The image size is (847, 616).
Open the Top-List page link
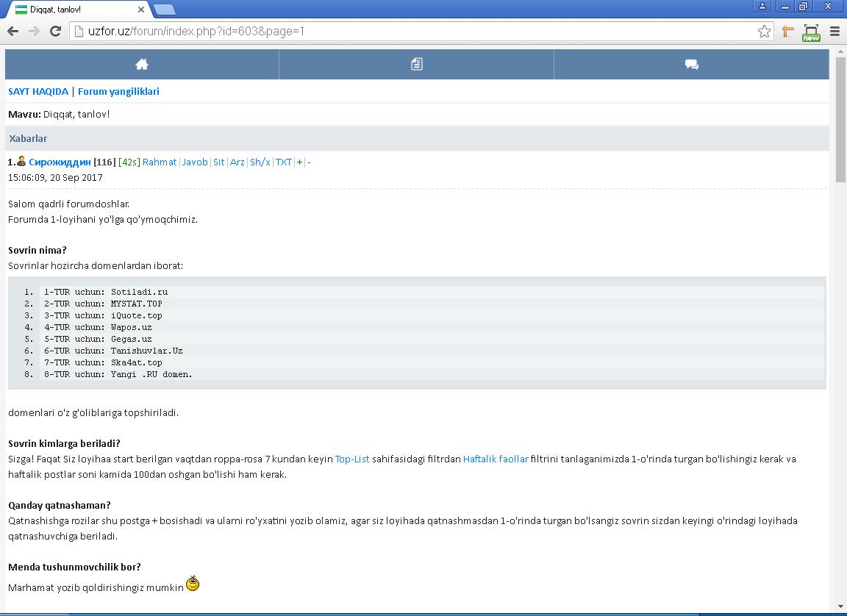(x=352, y=459)
